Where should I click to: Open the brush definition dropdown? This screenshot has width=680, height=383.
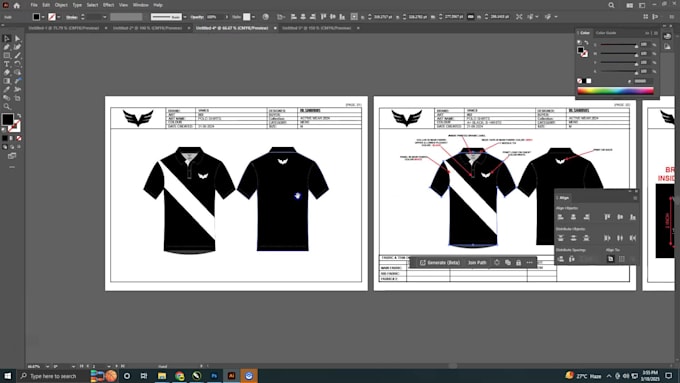click(x=185, y=17)
